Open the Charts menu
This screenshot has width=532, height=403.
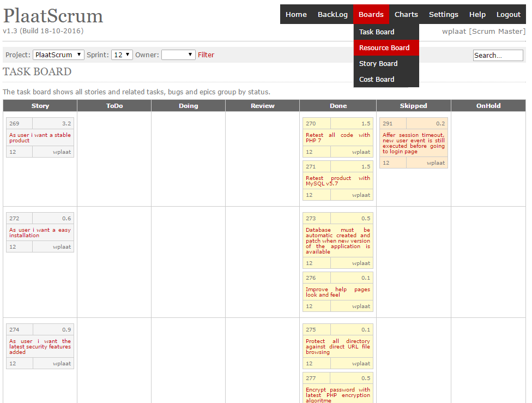pyautogui.click(x=406, y=14)
